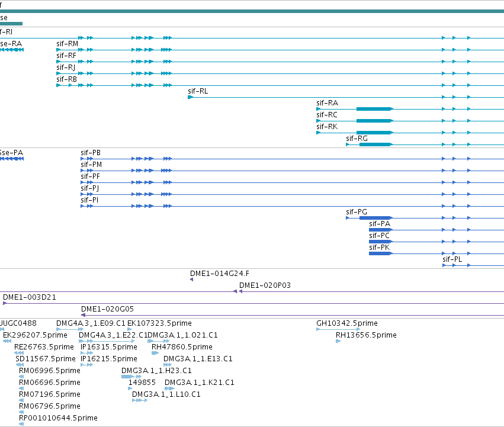504x427 pixels.
Task: Select the sif-RC transcript label
Action: pyautogui.click(x=327, y=115)
